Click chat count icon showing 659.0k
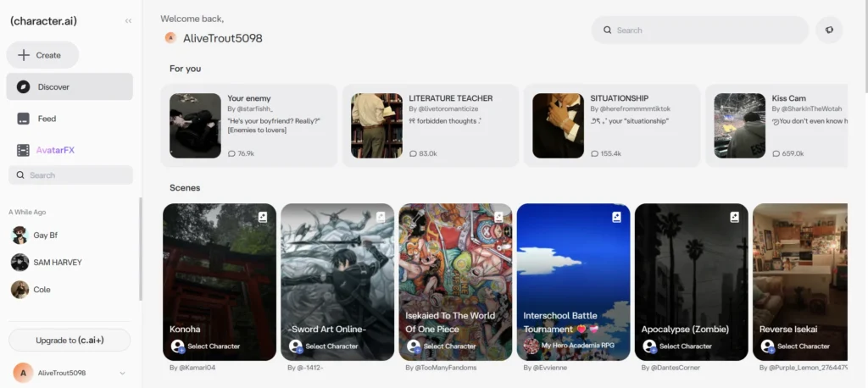The width and height of the screenshot is (868, 388). pos(776,153)
